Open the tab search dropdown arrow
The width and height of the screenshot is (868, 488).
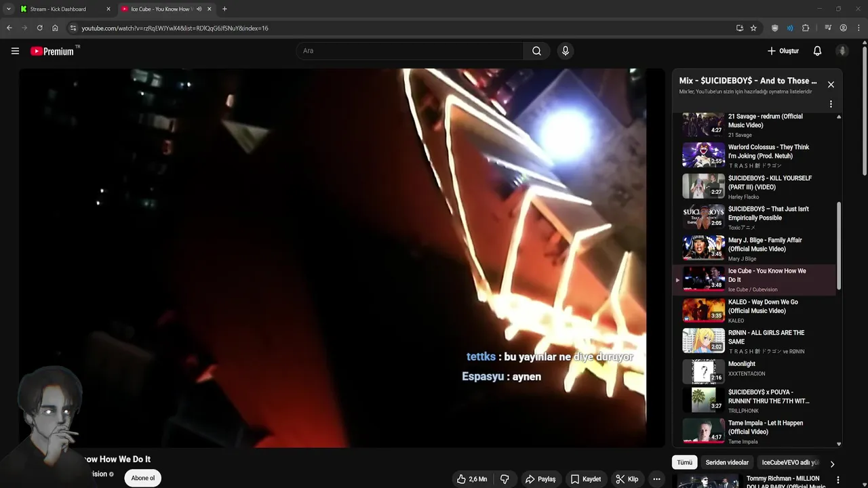point(8,9)
